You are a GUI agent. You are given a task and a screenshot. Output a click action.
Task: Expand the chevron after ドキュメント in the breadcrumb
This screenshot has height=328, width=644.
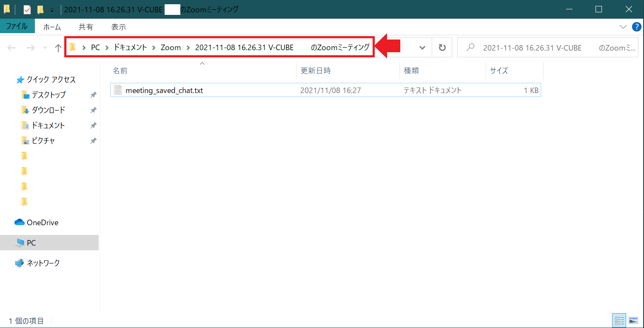click(x=153, y=48)
